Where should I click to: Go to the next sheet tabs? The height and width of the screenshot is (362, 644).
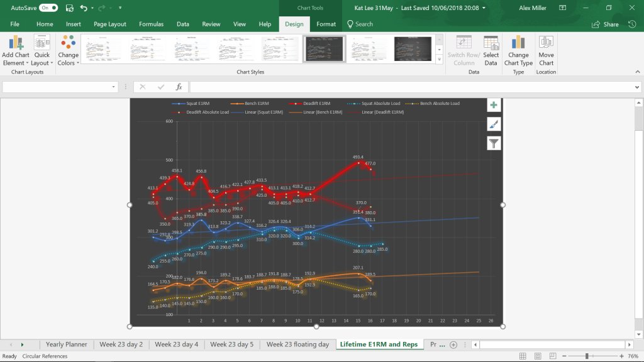(22, 345)
